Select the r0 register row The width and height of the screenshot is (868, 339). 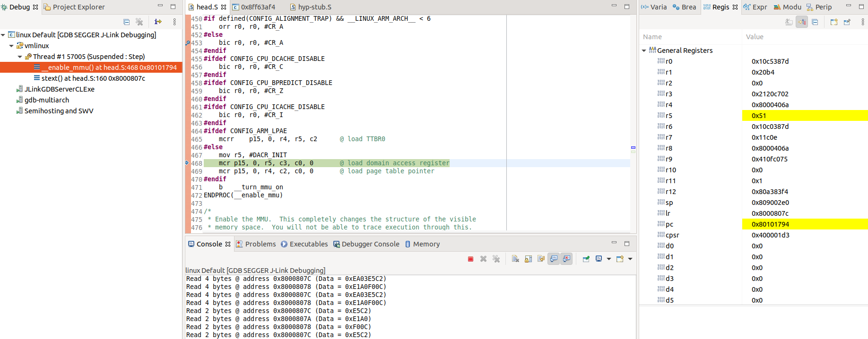pos(754,61)
